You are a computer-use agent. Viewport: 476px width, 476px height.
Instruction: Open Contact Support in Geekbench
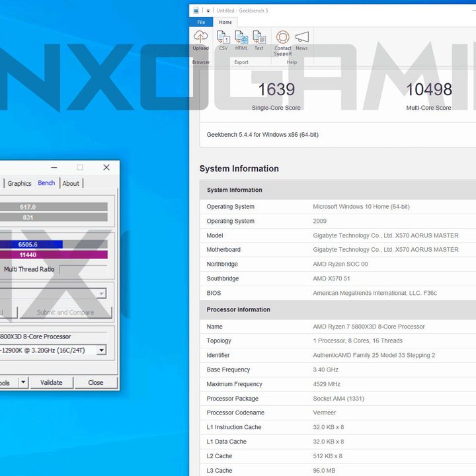(x=283, y=43)
